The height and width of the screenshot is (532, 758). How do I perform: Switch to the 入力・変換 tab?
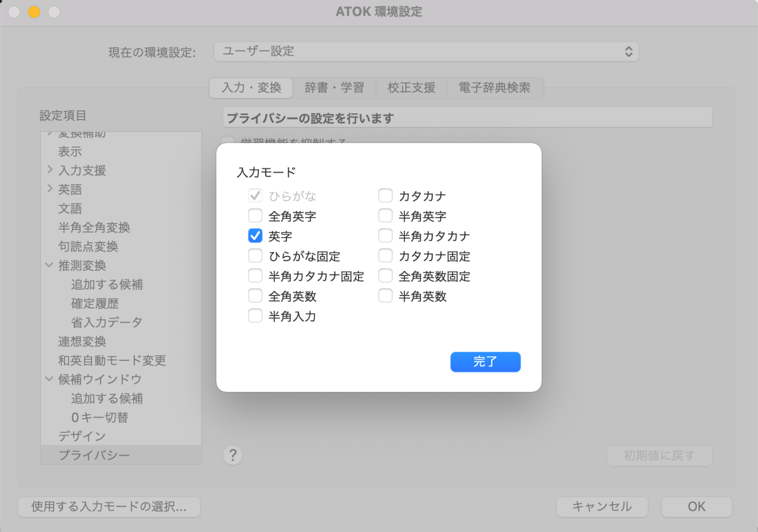click(x=251, y=88)
